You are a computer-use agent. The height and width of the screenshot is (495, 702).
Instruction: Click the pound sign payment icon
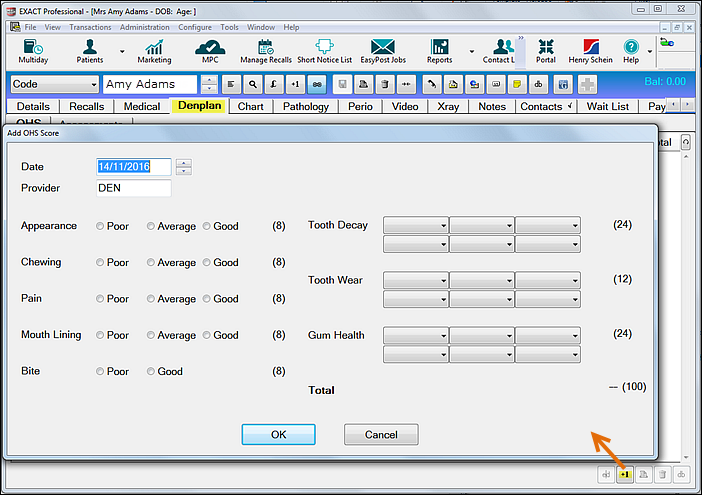tap(274, 84)
